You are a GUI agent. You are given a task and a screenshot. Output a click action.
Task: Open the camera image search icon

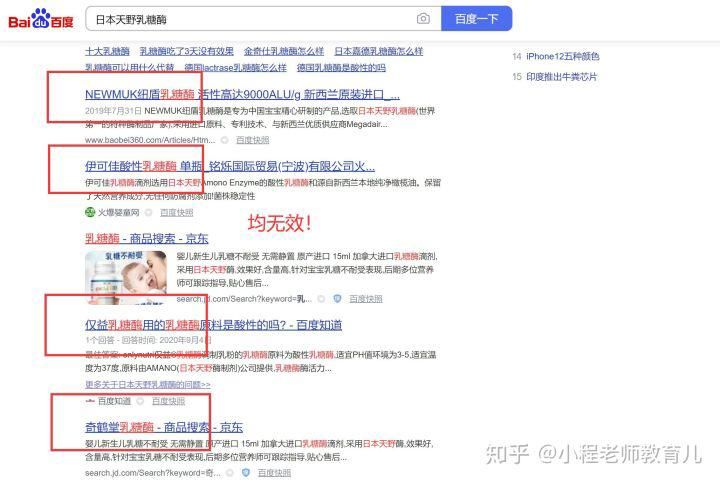(x=423, y=19)
